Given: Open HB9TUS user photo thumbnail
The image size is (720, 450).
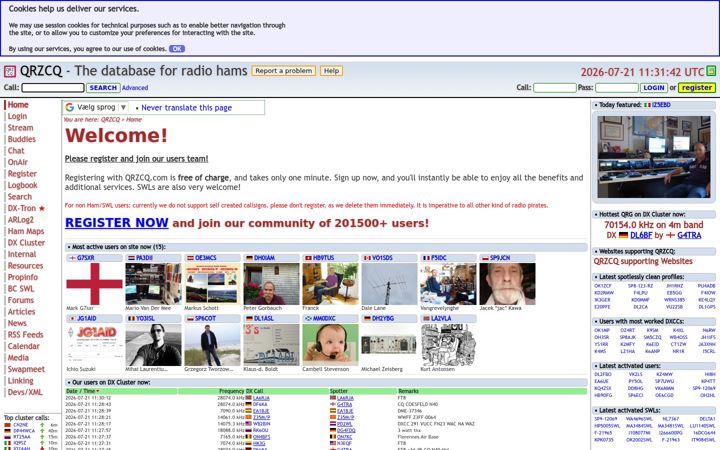Looking at the screenshot, I should pyautogui.click(x=330, y=284).
